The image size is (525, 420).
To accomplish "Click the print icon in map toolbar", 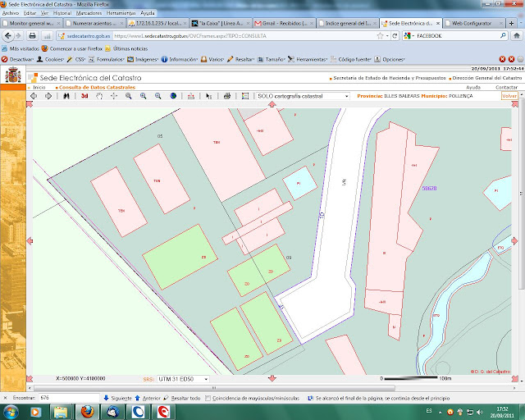I will tap(227, 96).
